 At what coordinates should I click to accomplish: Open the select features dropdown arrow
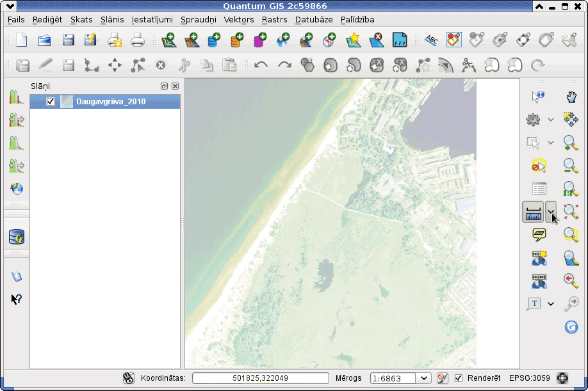click(550, 143)
